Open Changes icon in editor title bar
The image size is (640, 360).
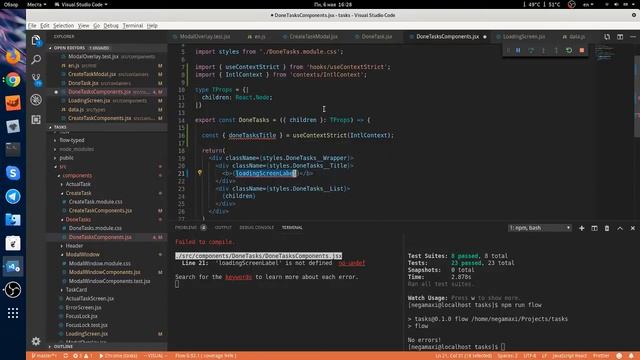click(607, 37)
